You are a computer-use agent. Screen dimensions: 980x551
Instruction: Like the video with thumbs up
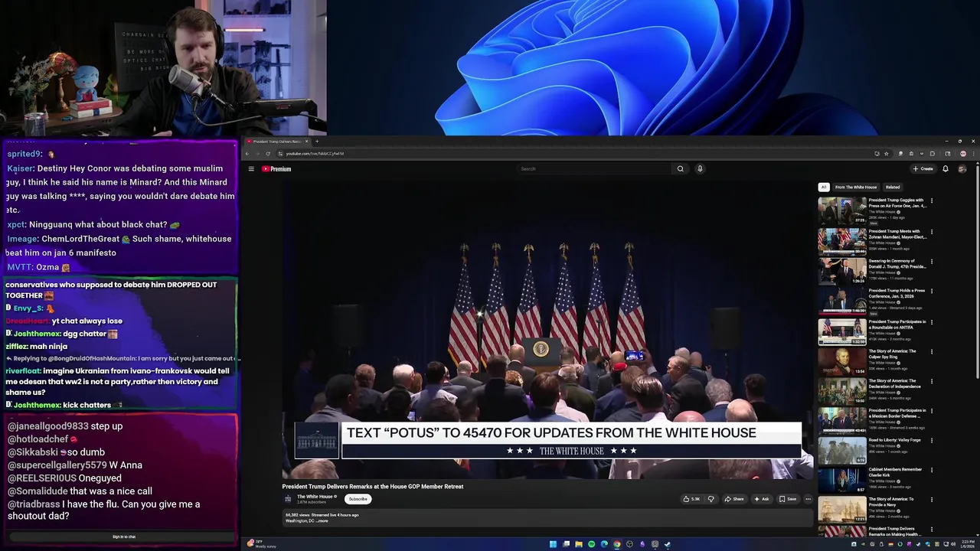[691, 499]
